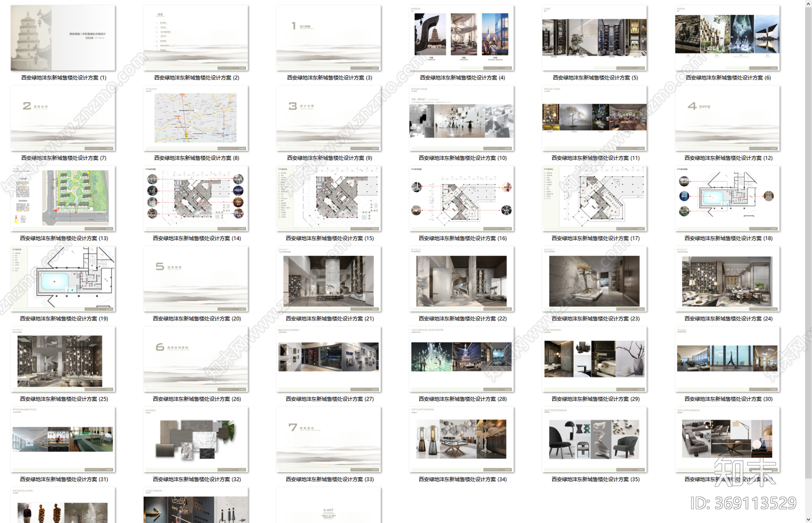Click file name '西安绿地沣东新城售楼处设计方案 (8)'

pos(197,158)
